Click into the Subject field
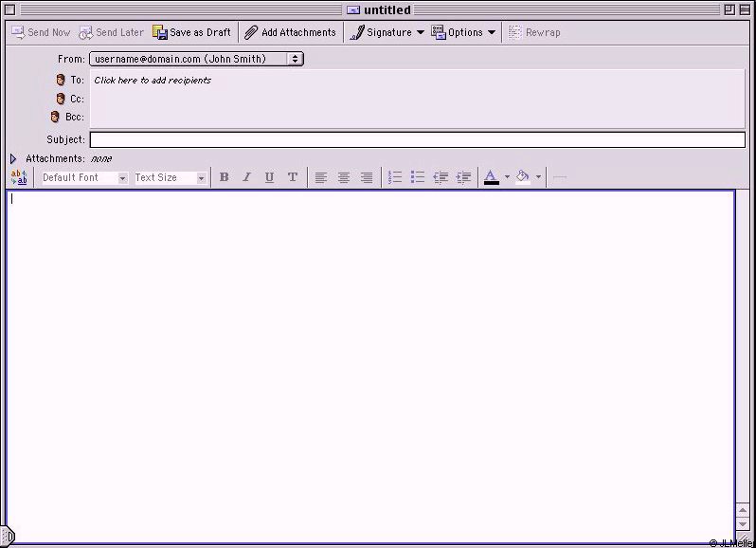This screenshot has height=548, width=756. (418, 140)
